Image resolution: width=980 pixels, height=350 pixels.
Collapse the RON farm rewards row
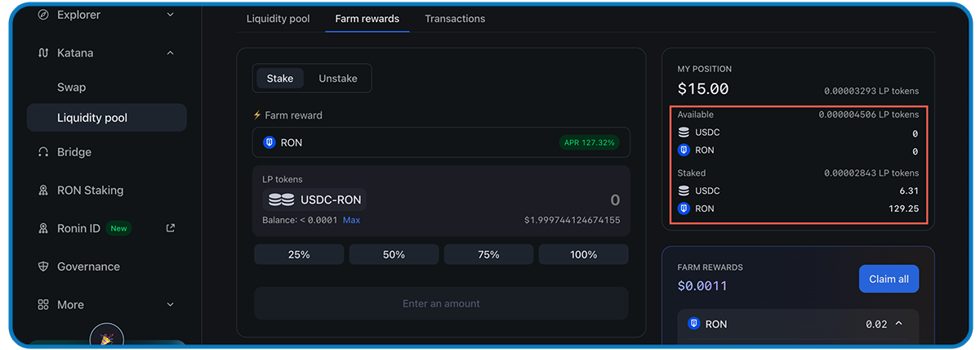click(899, 324)
